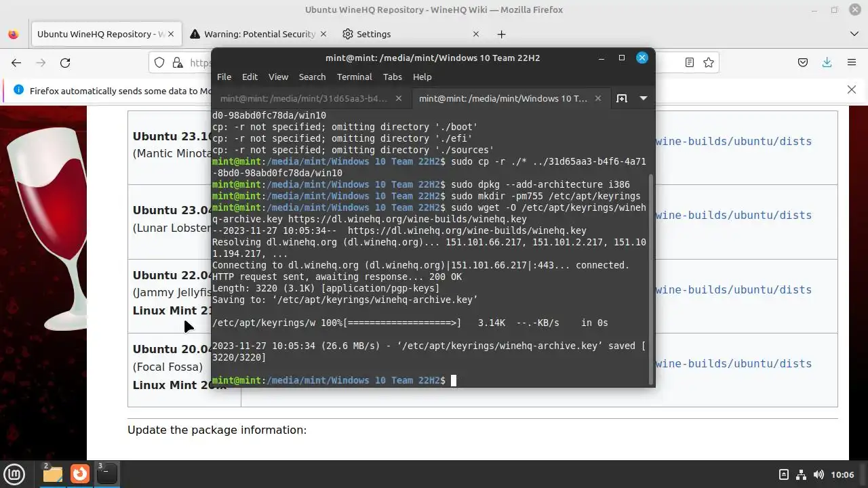Open the Pocket save icon
The height and width of the screenshot is (488, 868).
[803, 62]
